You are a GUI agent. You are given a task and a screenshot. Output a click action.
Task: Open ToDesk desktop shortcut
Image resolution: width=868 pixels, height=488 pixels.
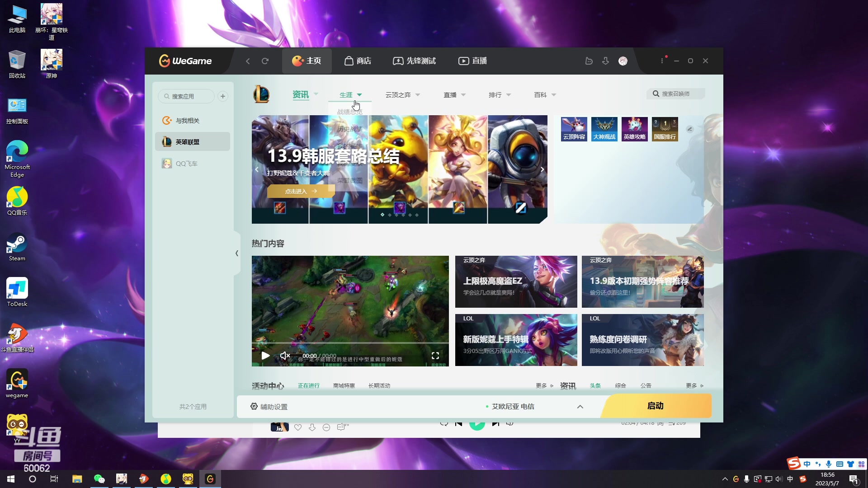tap(17, 292)
